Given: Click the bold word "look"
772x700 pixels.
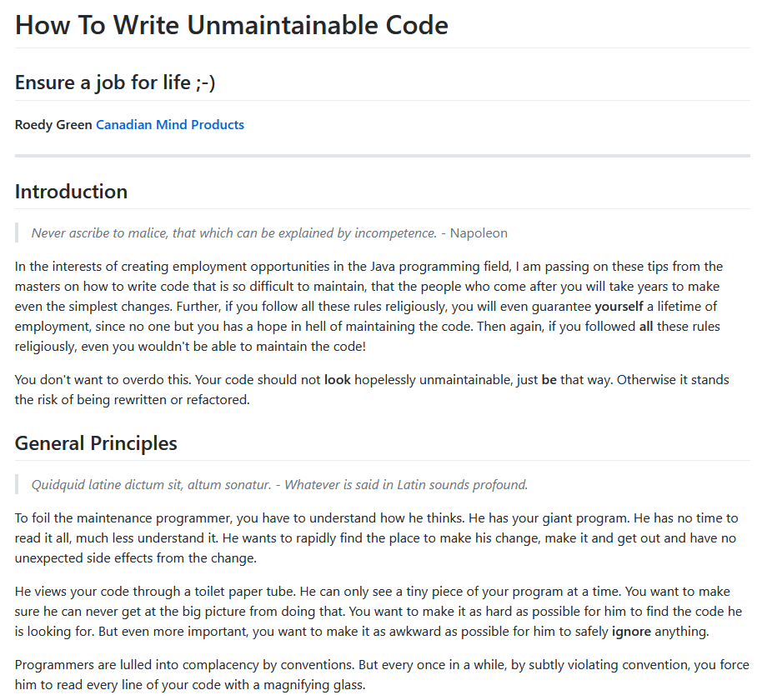Looking at the screenshot, I should coord(338,379).
